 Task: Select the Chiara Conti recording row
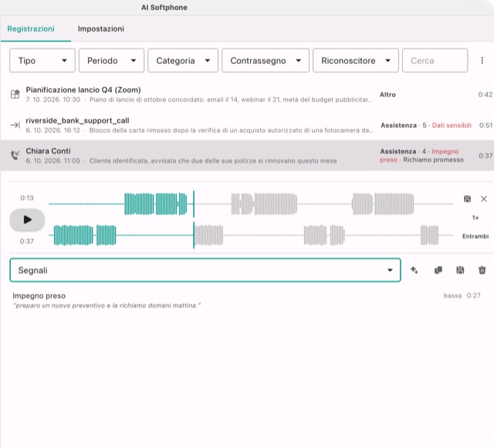tap(247, 156)
